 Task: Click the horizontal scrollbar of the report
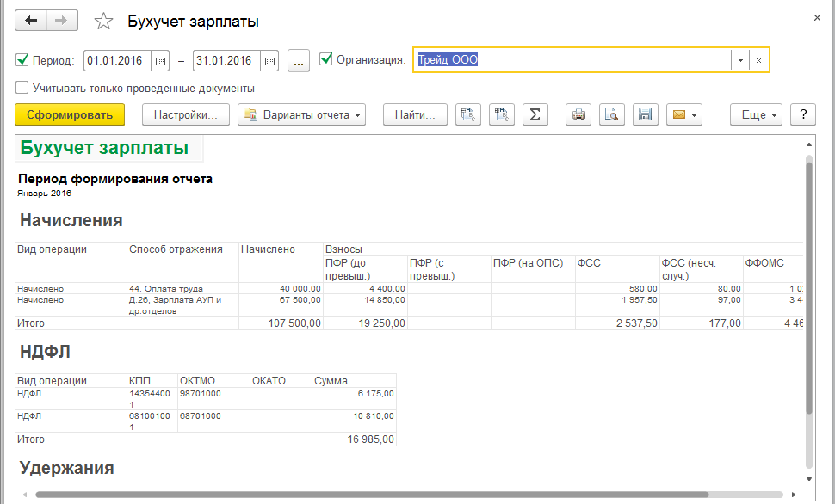pyautogui.click(x=370, y=495)
